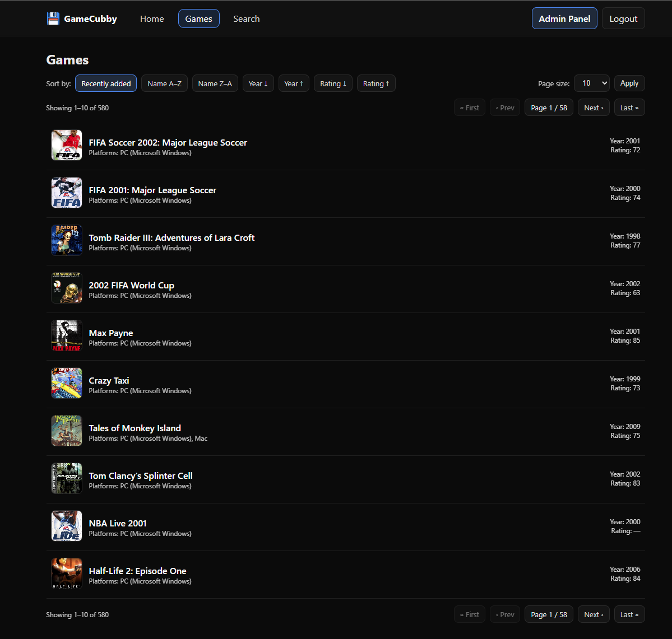This screenshot has width=672, height=639.
Task: Click the bottom ‹ Prev pagination button
Action: [x=505, y=614]
